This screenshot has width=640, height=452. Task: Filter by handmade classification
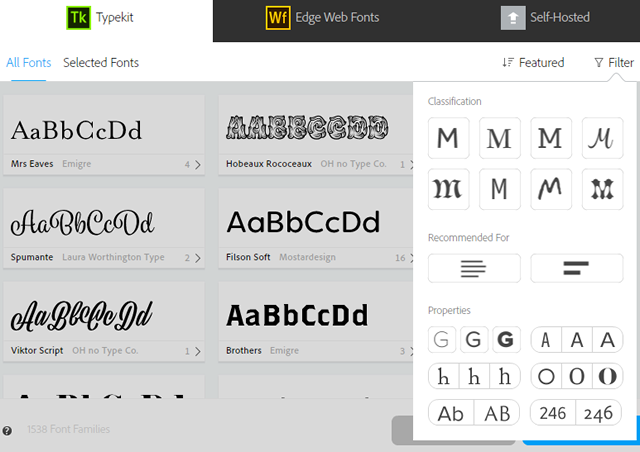(551, 189)
